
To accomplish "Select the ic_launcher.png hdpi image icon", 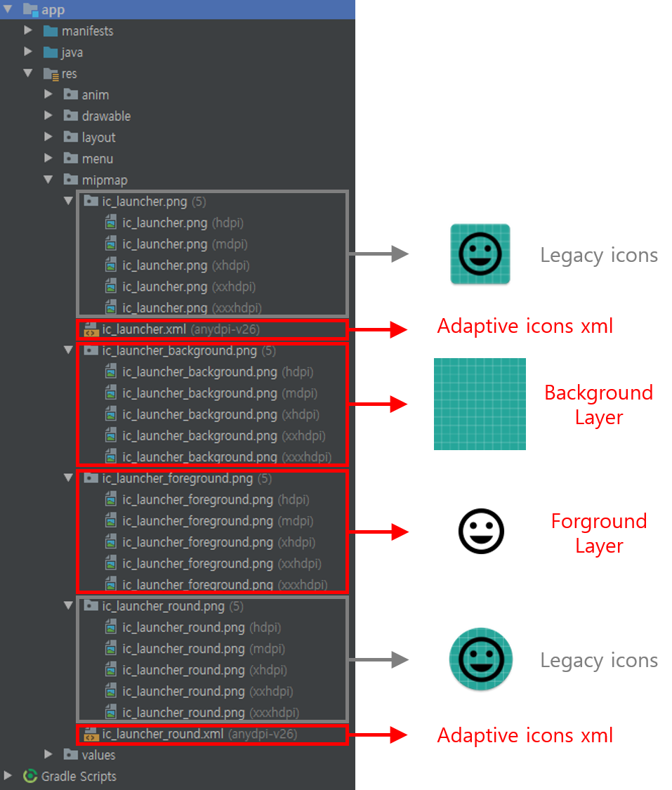I will click(110, 222).
